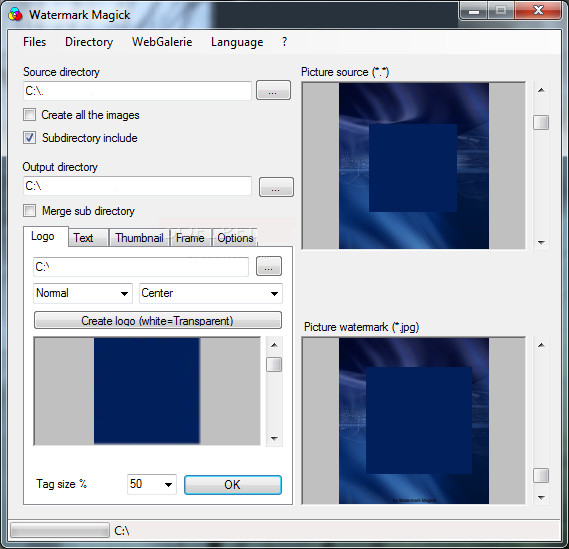Viewport: 569px width, 549px height.
Task: Select the Logo tab
Action: 46,237
